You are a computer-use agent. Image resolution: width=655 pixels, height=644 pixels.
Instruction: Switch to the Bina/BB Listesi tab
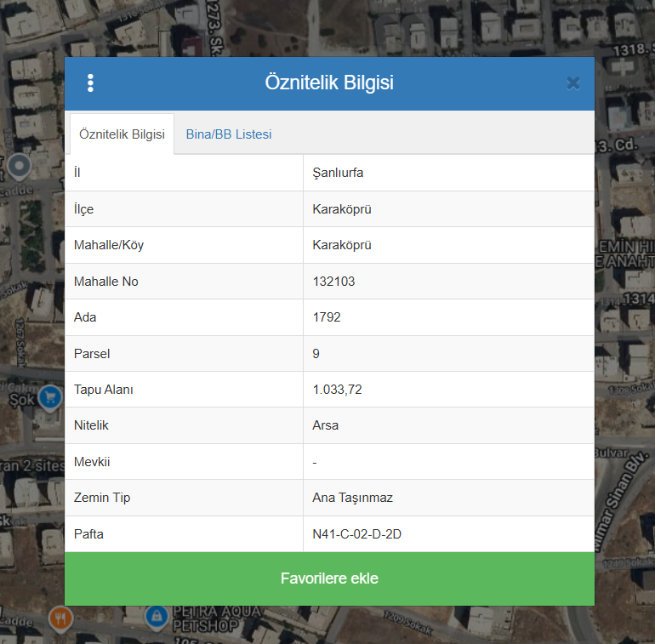point(229,134)
